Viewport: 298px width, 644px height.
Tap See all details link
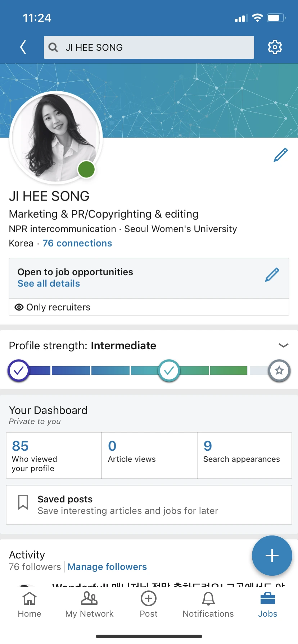point(49,284)
